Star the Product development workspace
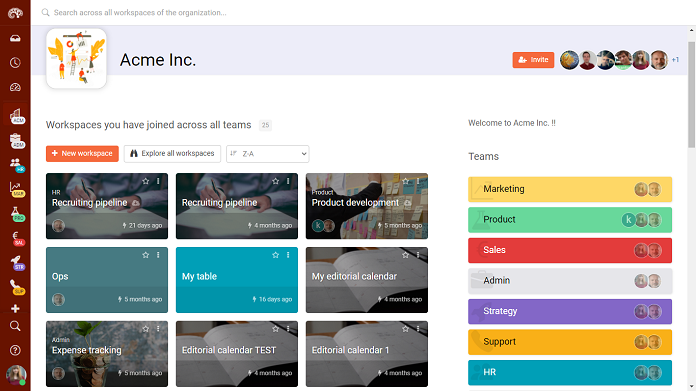The width and height of the screenshot is (696, 391). (405, 181)
